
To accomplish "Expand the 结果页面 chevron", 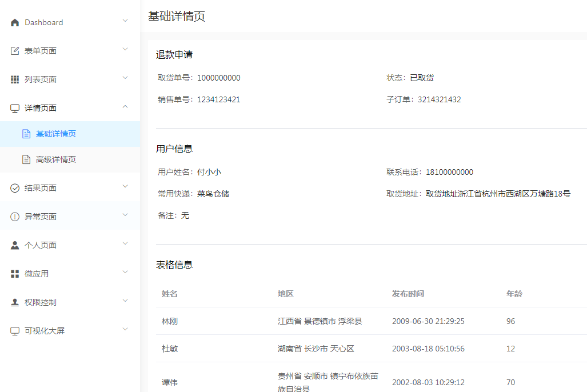I will click(125, 186).
